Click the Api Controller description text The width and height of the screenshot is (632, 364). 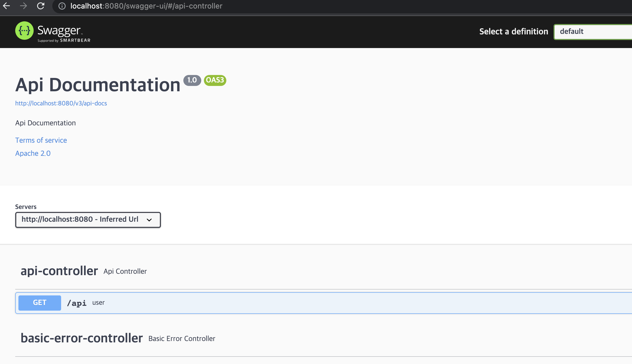[125, 271]
